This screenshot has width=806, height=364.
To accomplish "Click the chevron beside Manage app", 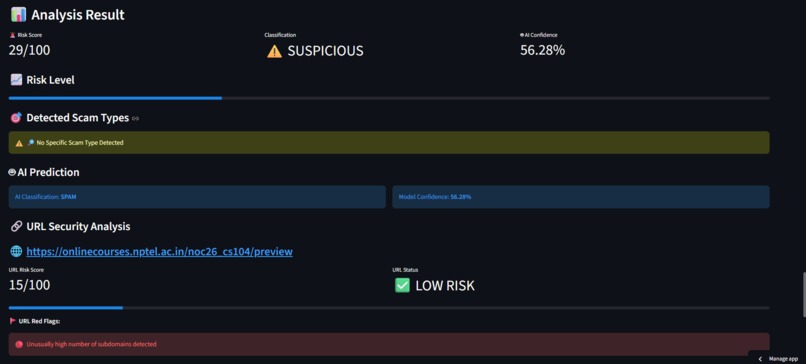I will coord(760,359).
